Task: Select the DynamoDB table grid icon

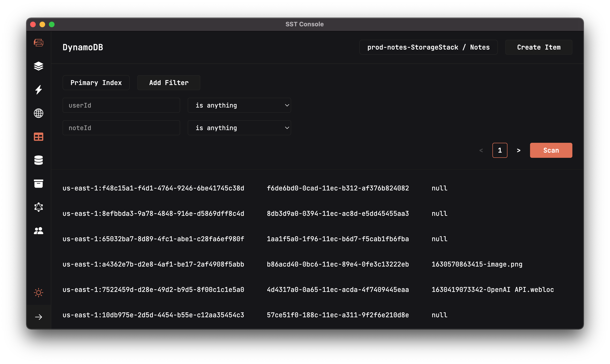Action: (39, 137)
